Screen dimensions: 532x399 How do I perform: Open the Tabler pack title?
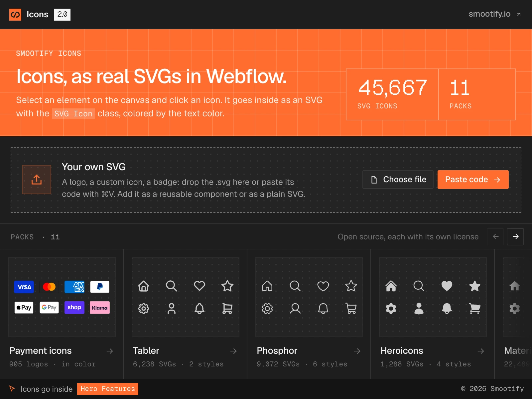click(146, 351)
